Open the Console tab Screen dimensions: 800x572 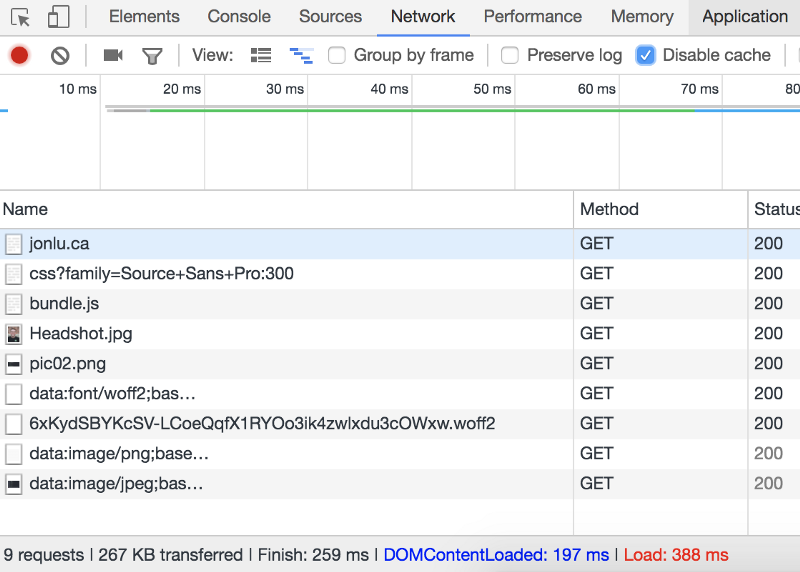(x=239, y=17)
